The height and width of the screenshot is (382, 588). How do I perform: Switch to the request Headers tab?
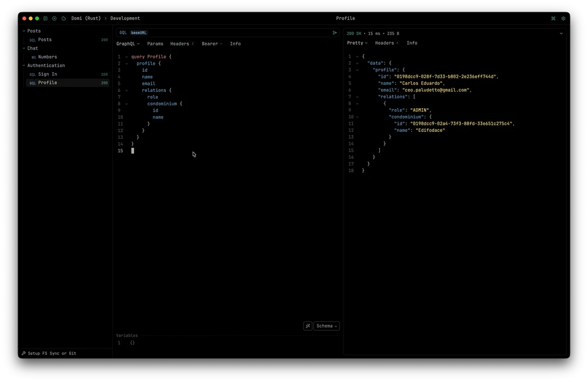182,44
